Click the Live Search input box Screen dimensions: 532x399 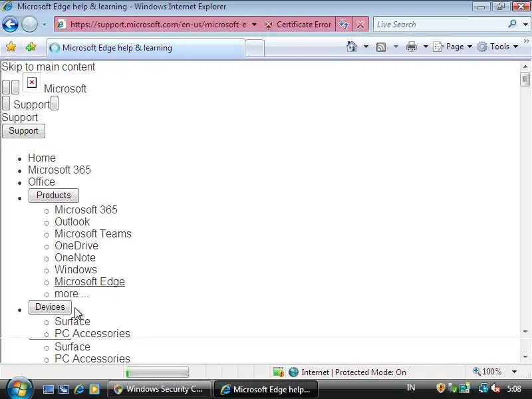coord(440,25)
